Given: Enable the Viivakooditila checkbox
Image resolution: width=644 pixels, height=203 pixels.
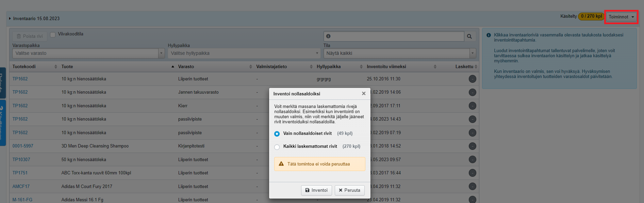Looking at the screenshot, I should pyautogui.click(x=53, y=34).
